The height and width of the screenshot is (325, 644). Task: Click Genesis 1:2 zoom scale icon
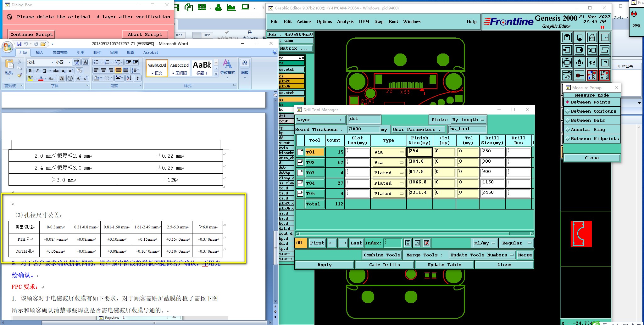tap(592, 63)
